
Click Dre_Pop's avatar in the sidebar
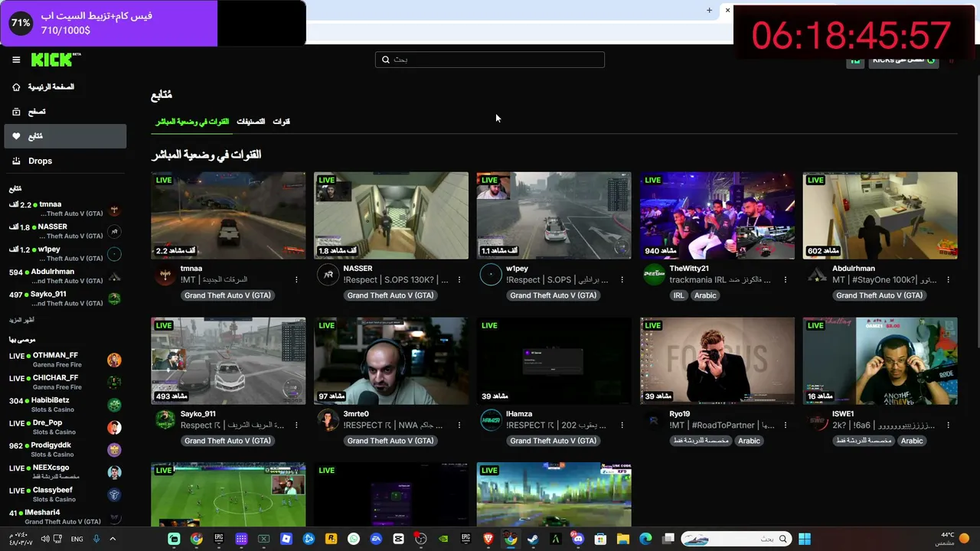tap(114, 428)
